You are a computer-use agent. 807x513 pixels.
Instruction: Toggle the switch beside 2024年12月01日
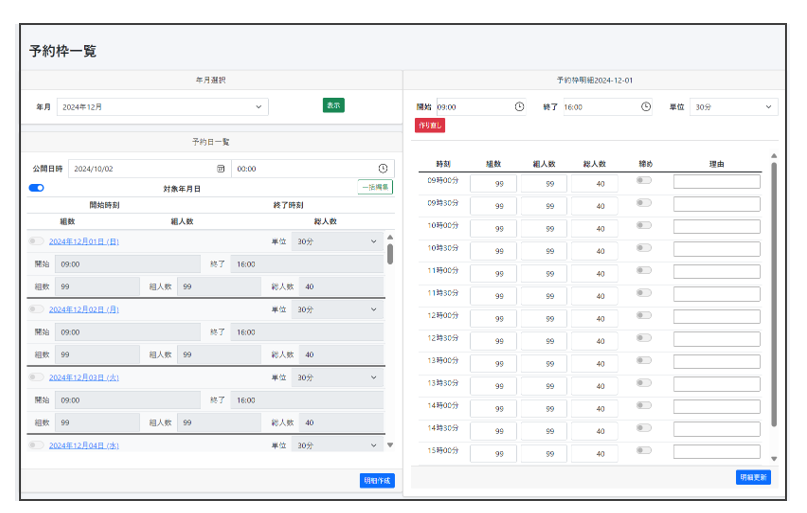click(x=36, y=241)
